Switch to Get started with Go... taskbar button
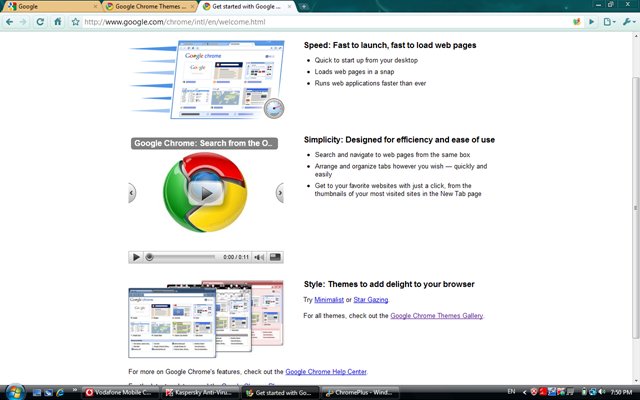640x400 pixels. pyautogui.click(x=280, y=393)
